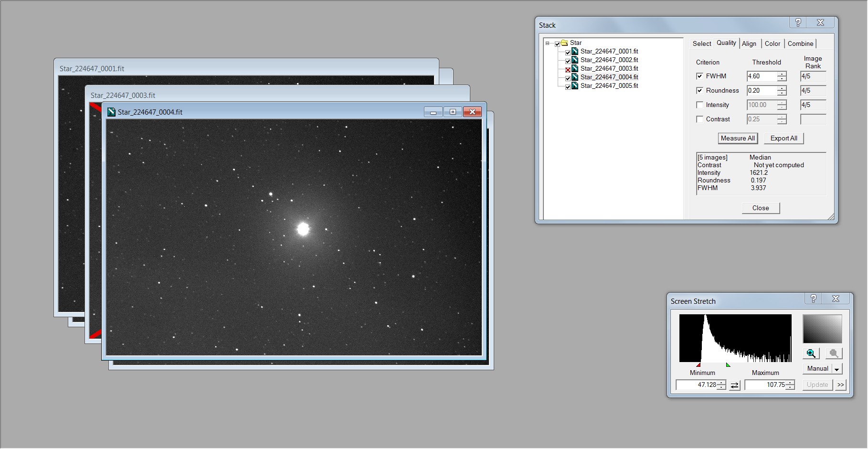
Task: Click the Roundness median value 0.197
Action: [758, 181]
